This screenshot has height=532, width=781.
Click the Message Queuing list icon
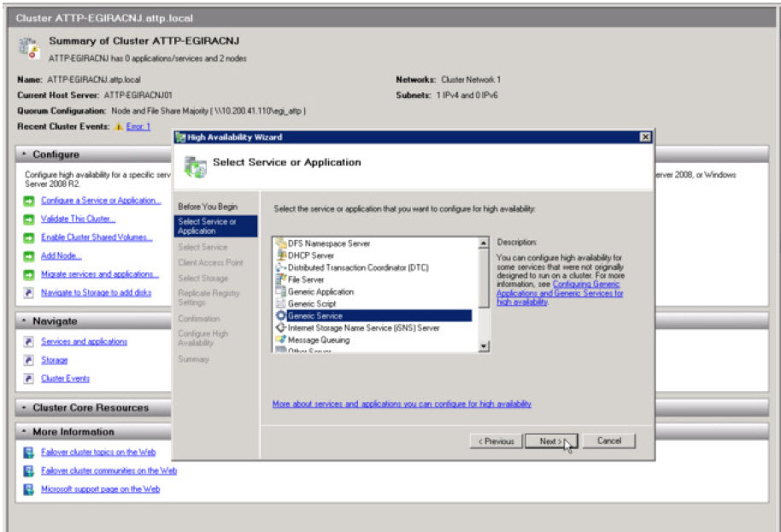(x=281, y=340)
